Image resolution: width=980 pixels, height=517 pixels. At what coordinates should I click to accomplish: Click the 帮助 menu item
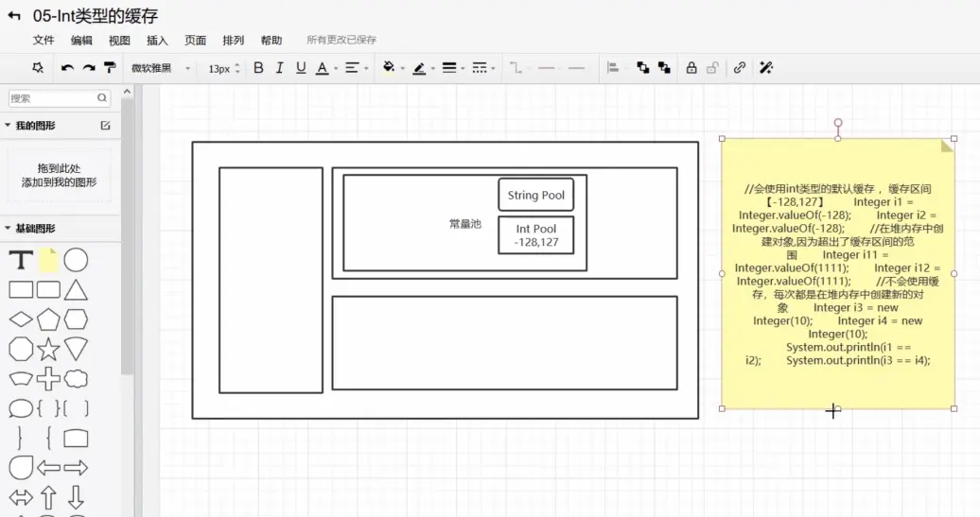(x=271, y=41)
